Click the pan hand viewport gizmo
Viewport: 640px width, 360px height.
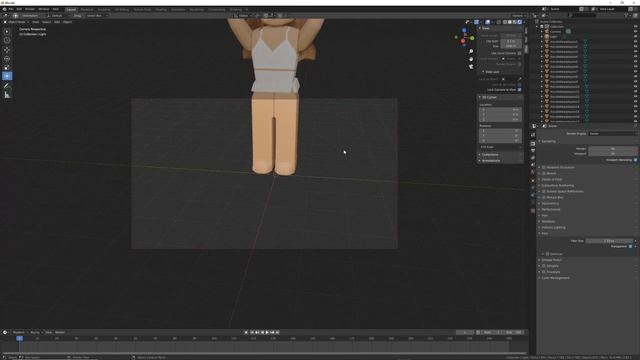pyautogui.click(x=471, y=59)
